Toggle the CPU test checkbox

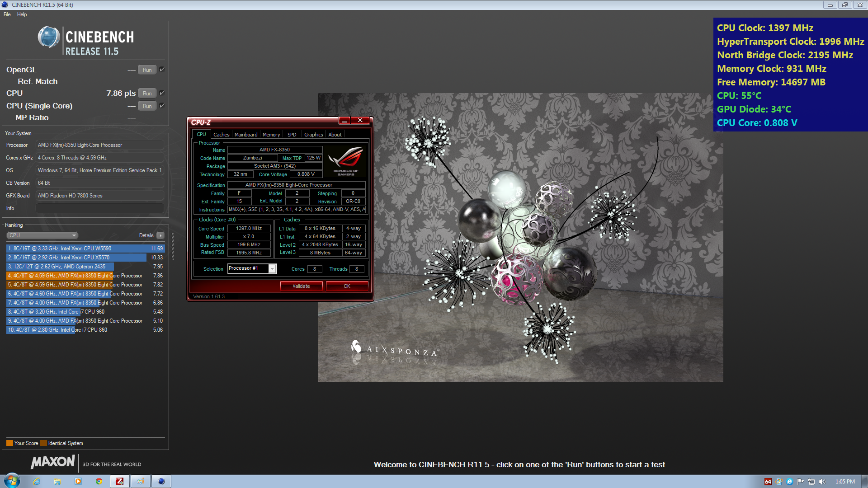point(162,93)
